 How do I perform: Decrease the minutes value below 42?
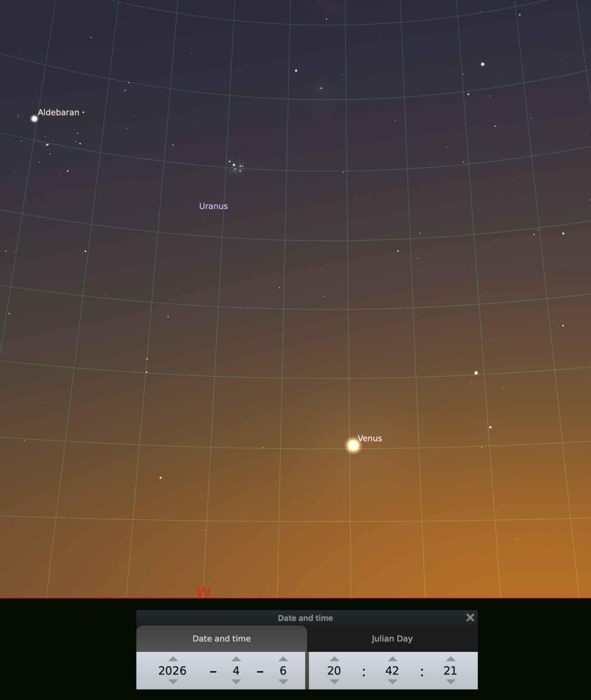393,682
